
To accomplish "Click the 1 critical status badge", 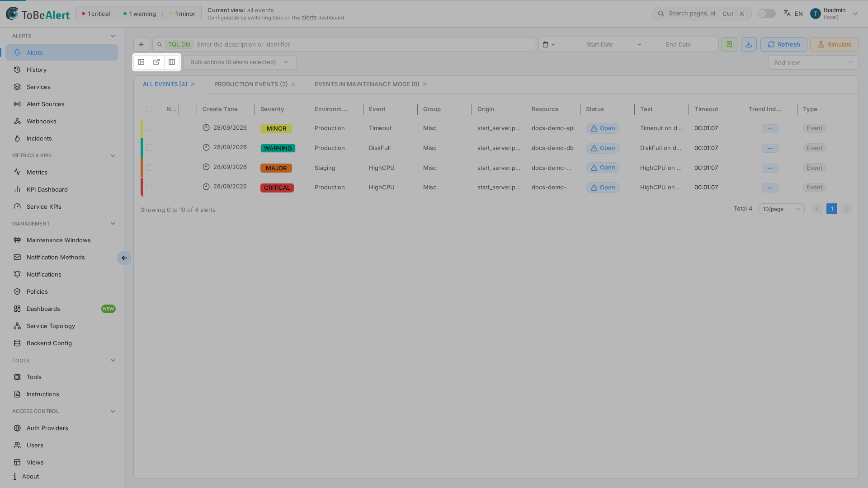I will (x=96, y=14).
